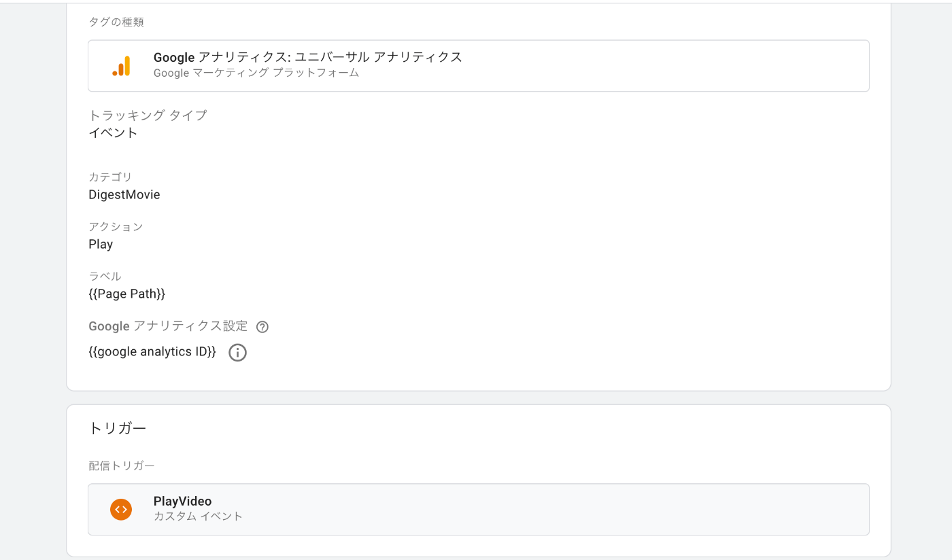The width and height of the screenshot is (952, 560).
Task: Select the トラッキング タイプ field label
Action: point(148,116)
